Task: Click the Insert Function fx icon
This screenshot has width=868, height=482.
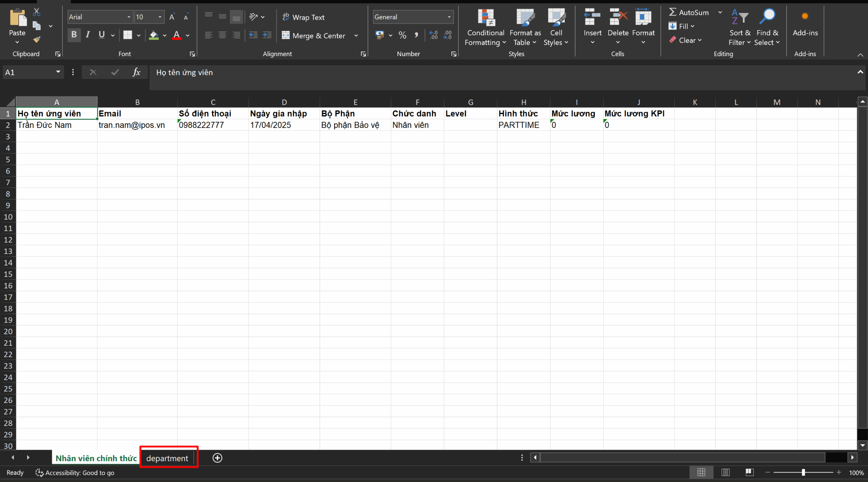Action: pos(136,72)
